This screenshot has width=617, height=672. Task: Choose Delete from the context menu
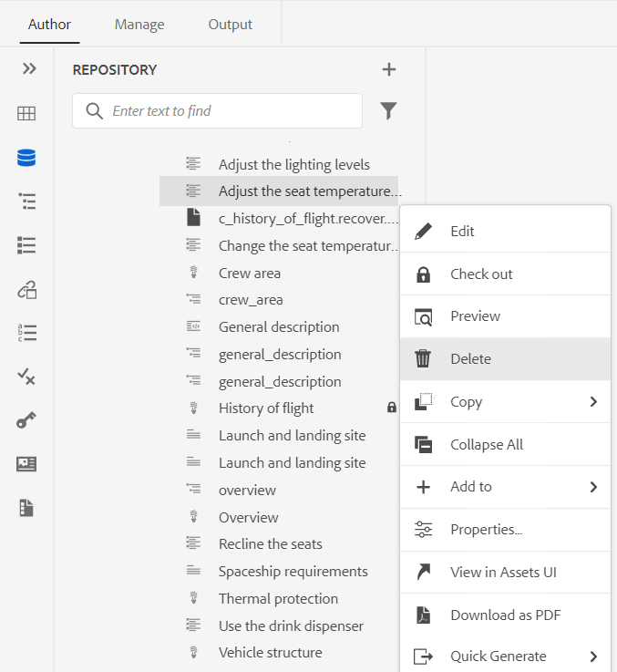tap(470, 359)
